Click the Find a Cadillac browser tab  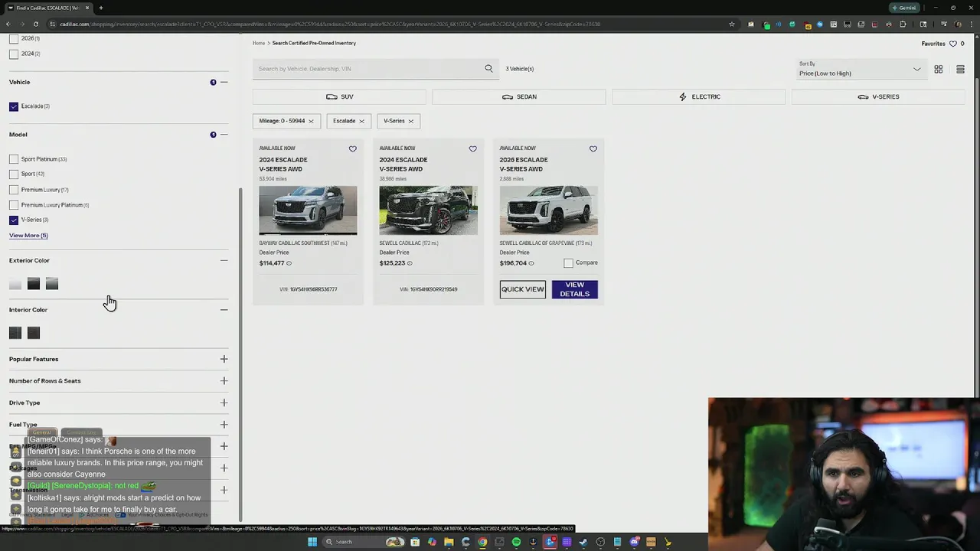click(x=47, y=8)
